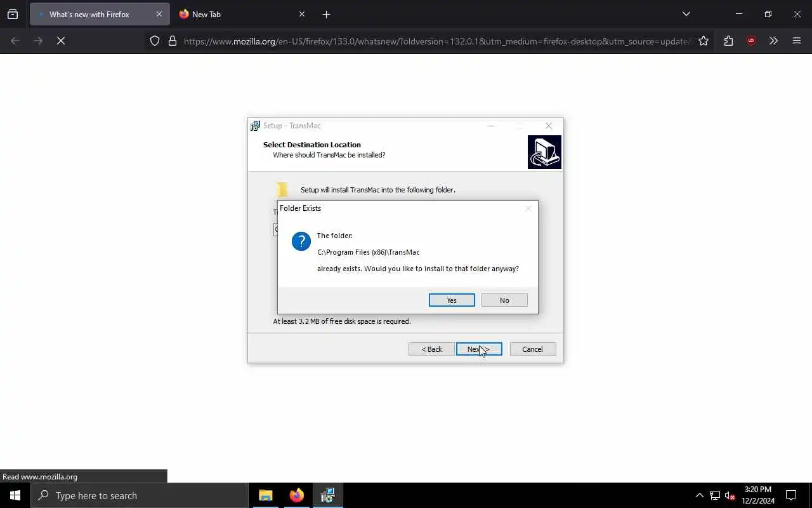Click the tracking protection shield icon
Viewport: 812px width, 508px height.
point(155,41)
